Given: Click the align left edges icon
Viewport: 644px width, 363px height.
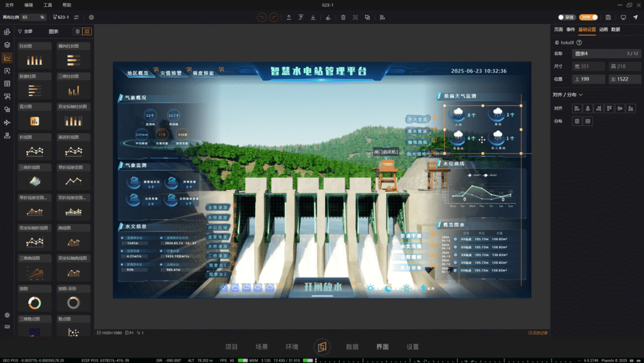Looking at the screenshot, I should point(577,109).
